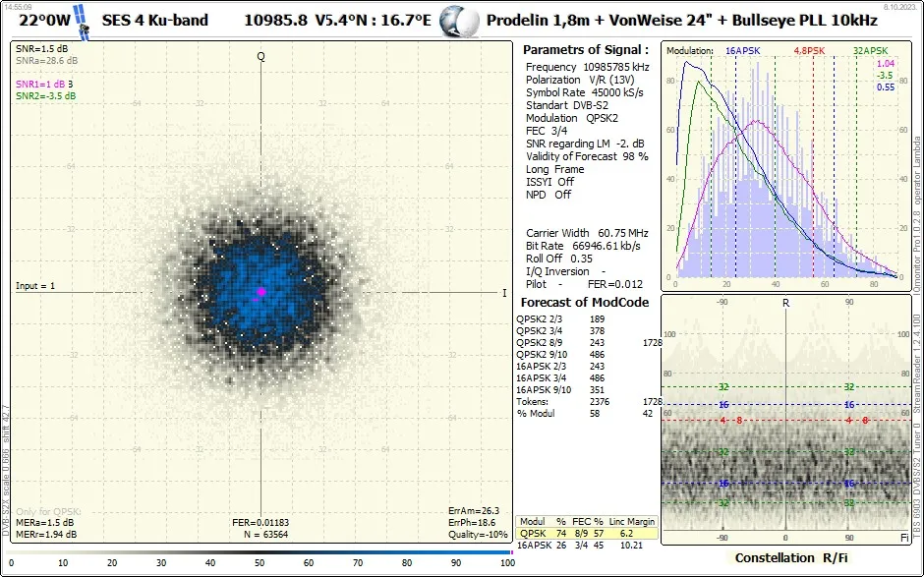Click the satellite dish globe icon

[x=457, y=21]
